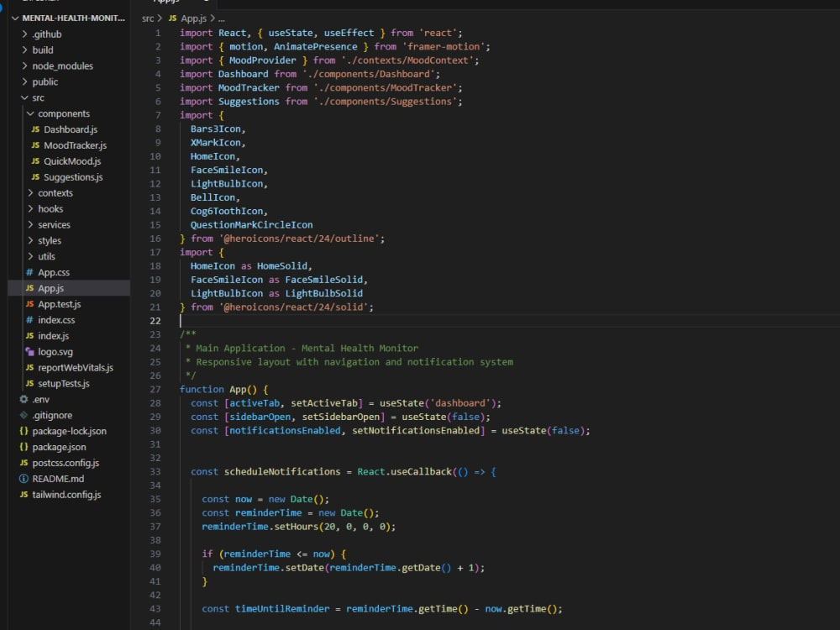Open MoodTracker.js file
840x630 pixels.
tap(75, 145)
